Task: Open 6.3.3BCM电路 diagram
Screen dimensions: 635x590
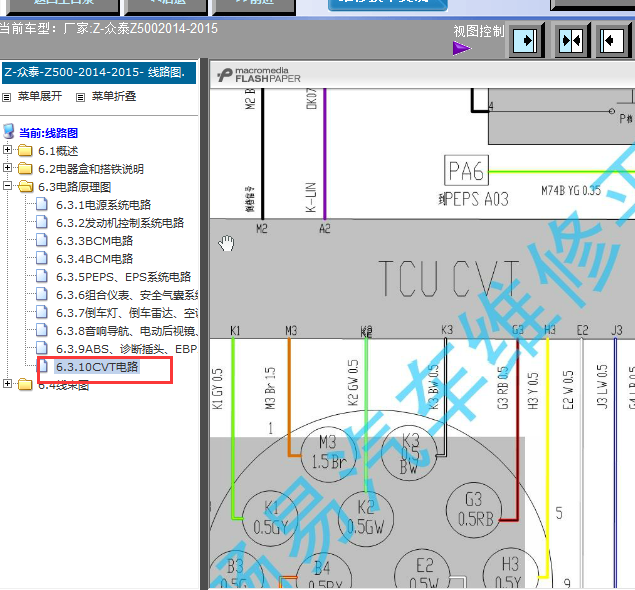Action: pos(94,241)
